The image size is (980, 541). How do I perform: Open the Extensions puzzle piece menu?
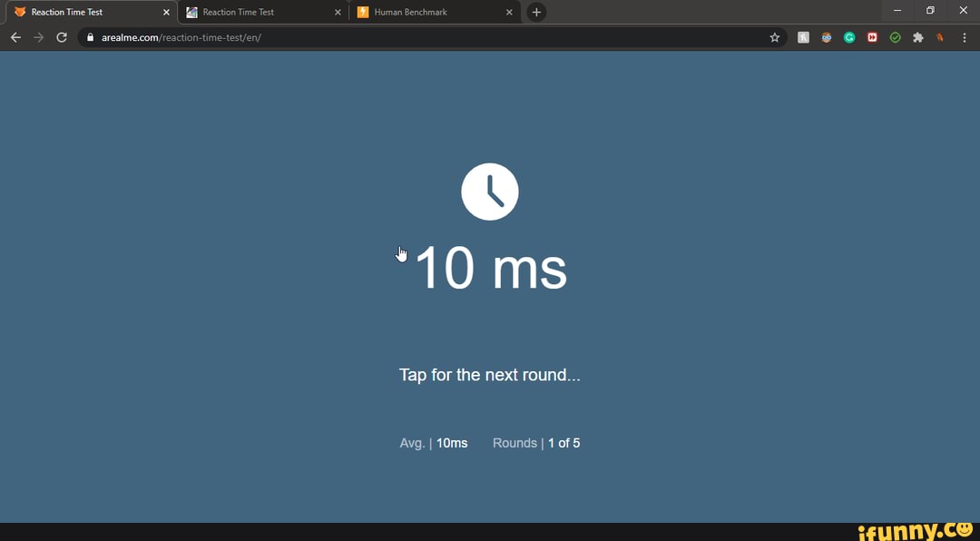tap(917, 37)
